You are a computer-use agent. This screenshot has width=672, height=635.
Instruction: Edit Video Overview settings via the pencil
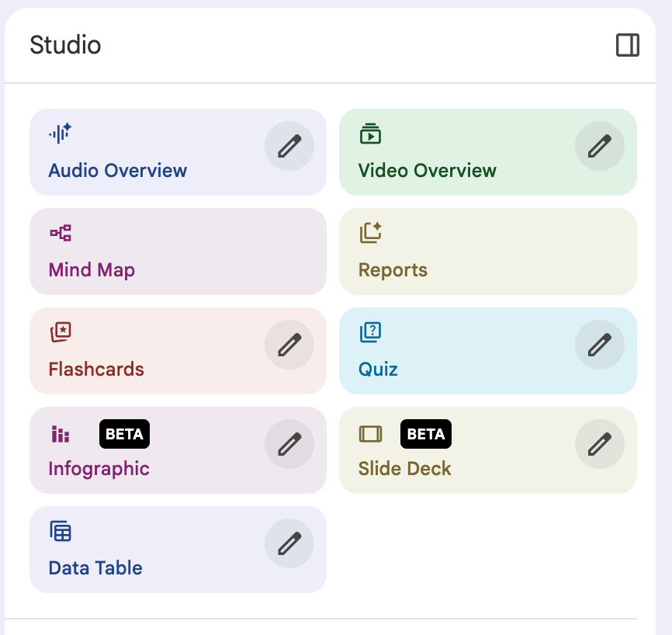pyautogui.click(x=600, y=146)
